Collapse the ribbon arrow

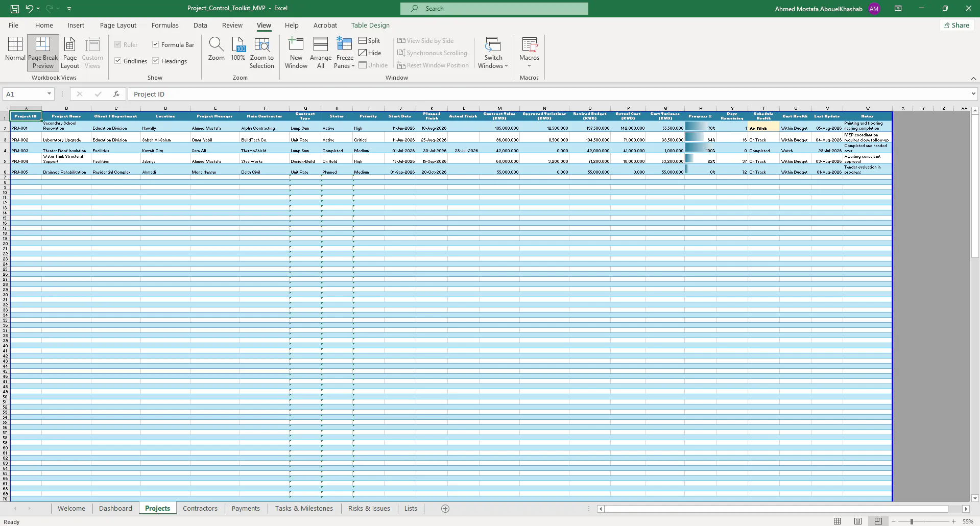point(973,78)
